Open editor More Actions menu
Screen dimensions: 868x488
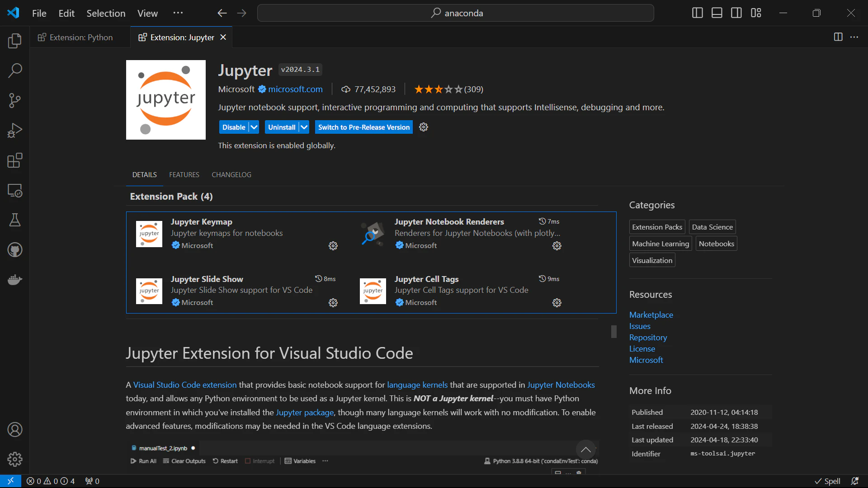point(854,37)
